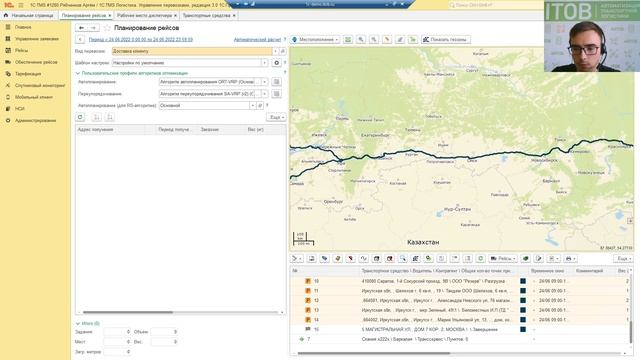Add Планирование рейсов to favorites star
The width and height of the screenshot is (640, 360).
[107, 28]
